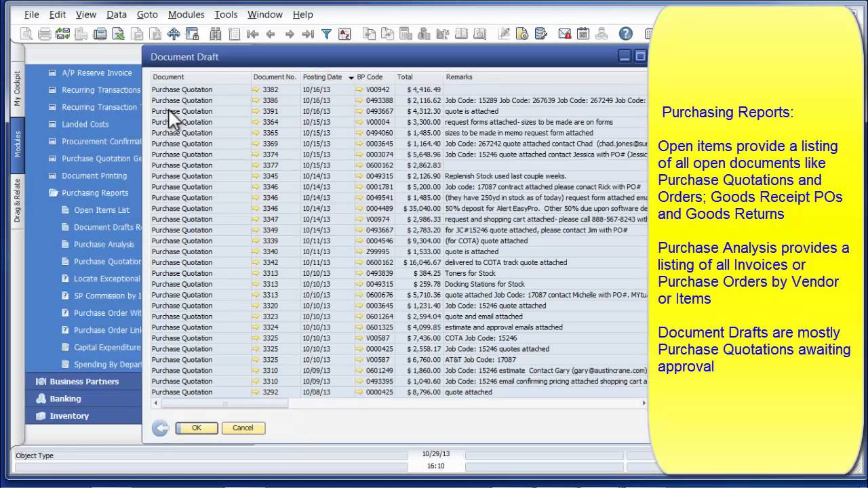Open Print Preview from the toolbar
The width and height of the screenshot is (868, 488).
tap(26, 34)
